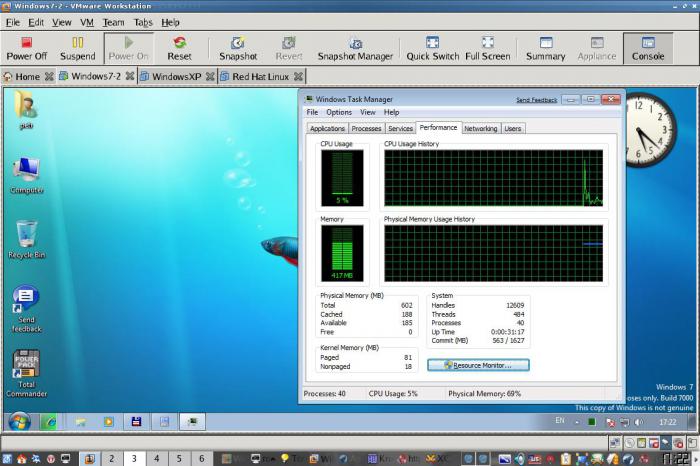Open Task Manager Options menu
This screenshot has width=700, height=466.
(x=339, y=112)
